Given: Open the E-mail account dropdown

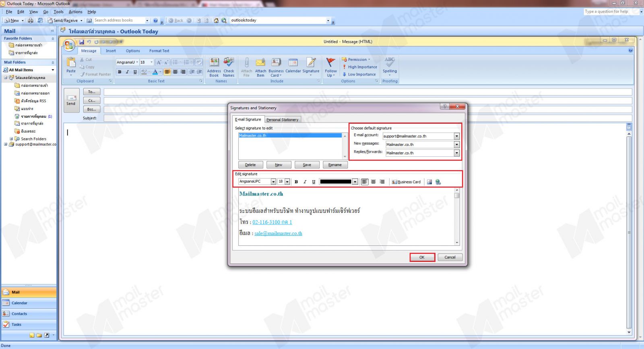Looking at the screenshot, I should [457, 136].
